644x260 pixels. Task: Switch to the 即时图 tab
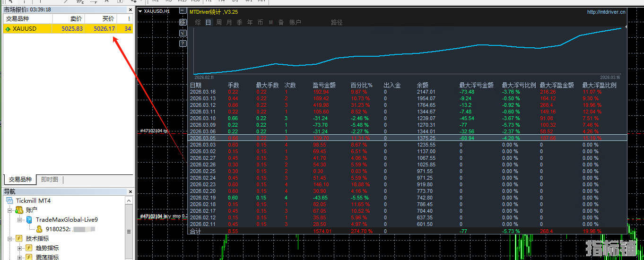(50, 180)
